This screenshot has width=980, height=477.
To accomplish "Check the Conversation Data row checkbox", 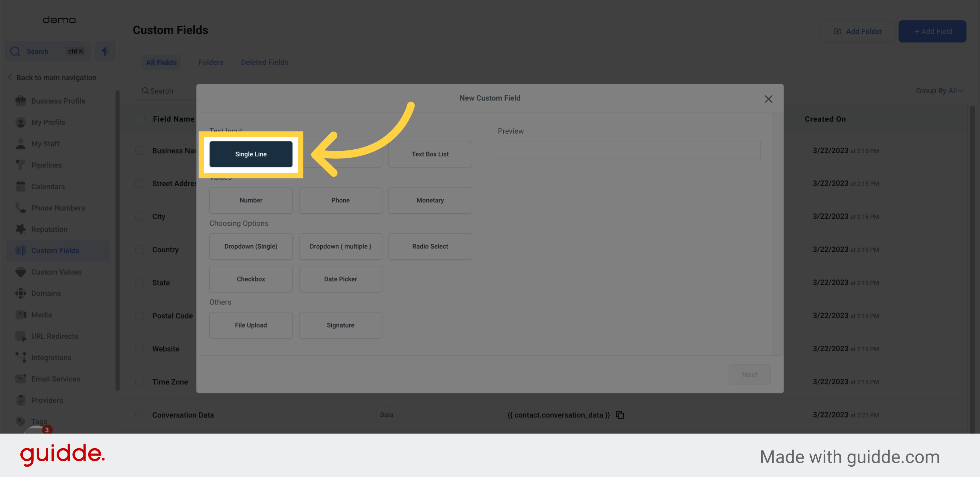I will pyautogui.click(x=140, y=414).
